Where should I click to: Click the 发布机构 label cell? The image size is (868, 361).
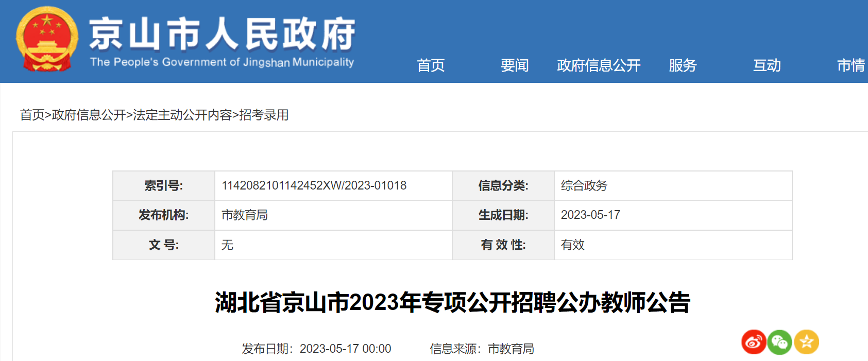click(x=164, y=215)
